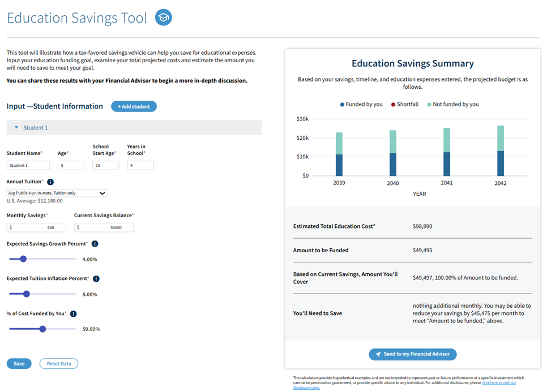Click the Student Name input field
This screenshot has width=543, height=392.
(x=28, y=166)
